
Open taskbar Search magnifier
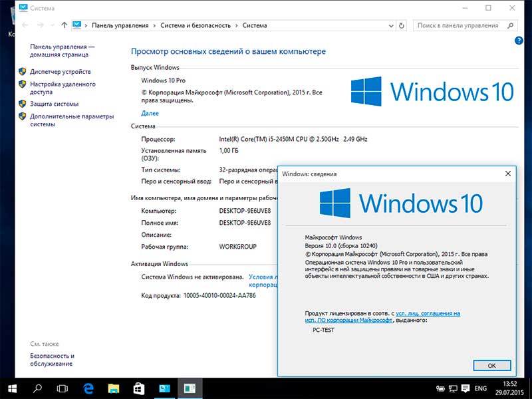(37, 388)
